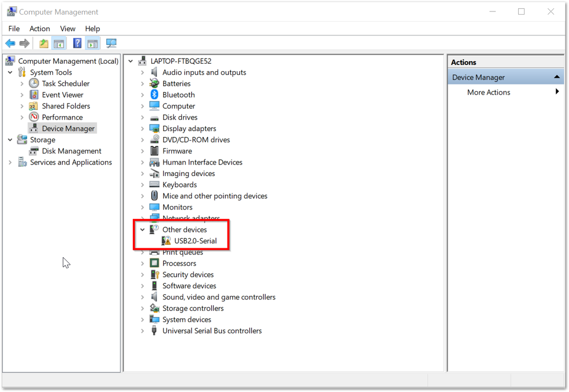Click the blue Help question mark icon

click(77, 43)
